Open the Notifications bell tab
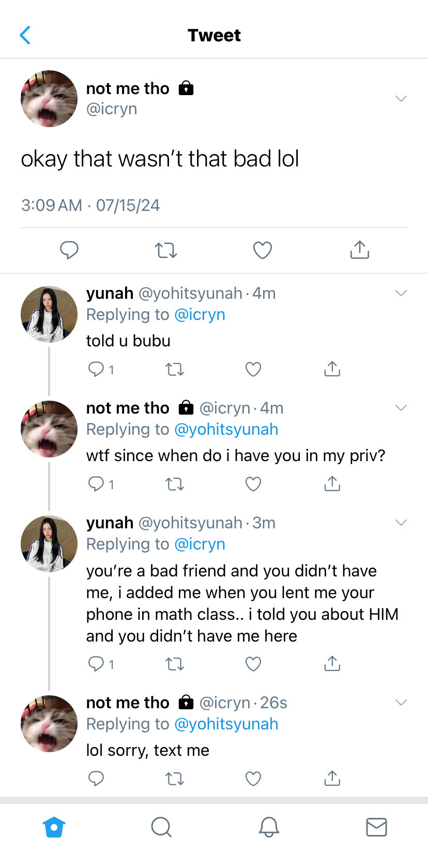The image size is (428, 868). (269, 827)
